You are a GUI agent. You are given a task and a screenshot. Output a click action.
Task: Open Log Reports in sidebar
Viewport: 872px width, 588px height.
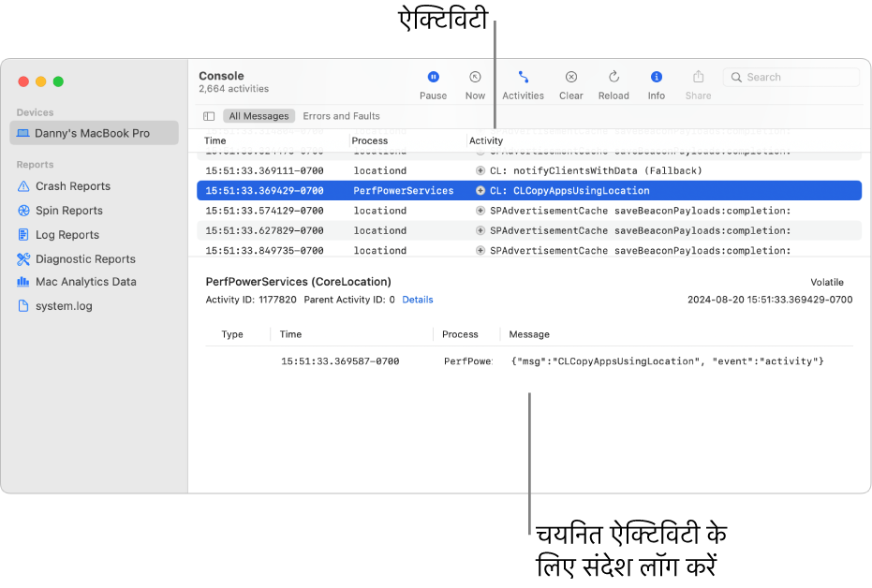pos(67,235)
